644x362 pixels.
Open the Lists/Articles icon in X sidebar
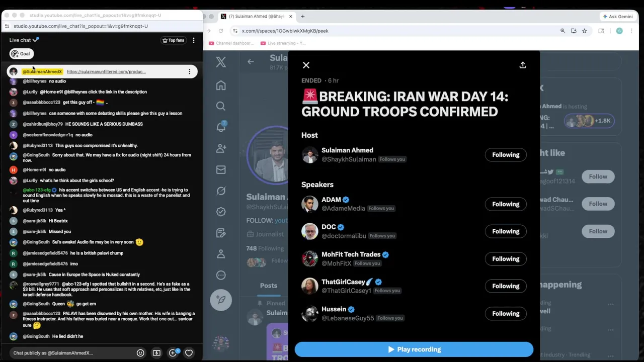click(x=221, y=233)
